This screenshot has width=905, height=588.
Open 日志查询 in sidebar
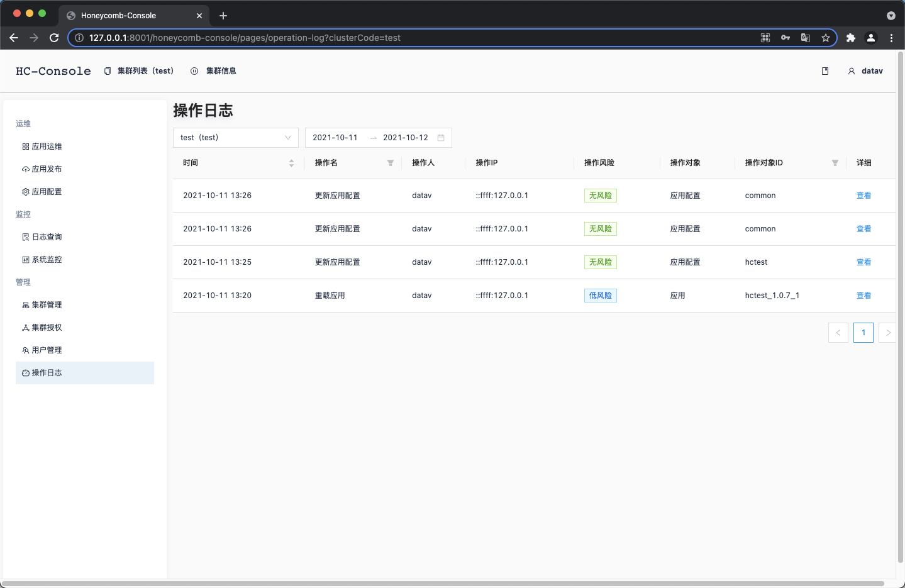pyautogui.click(x=85, y=237)
